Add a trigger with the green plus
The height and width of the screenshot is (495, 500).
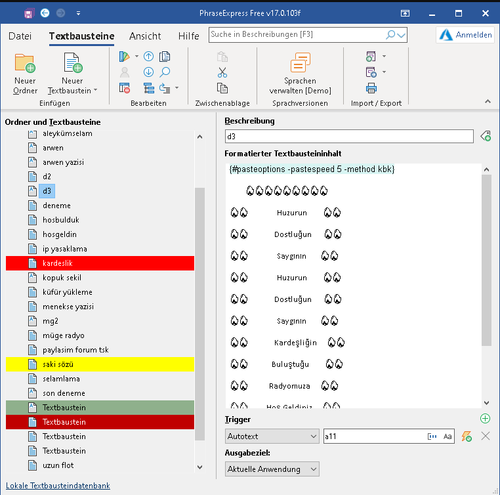pyautogui.click(x=485, y=418)
